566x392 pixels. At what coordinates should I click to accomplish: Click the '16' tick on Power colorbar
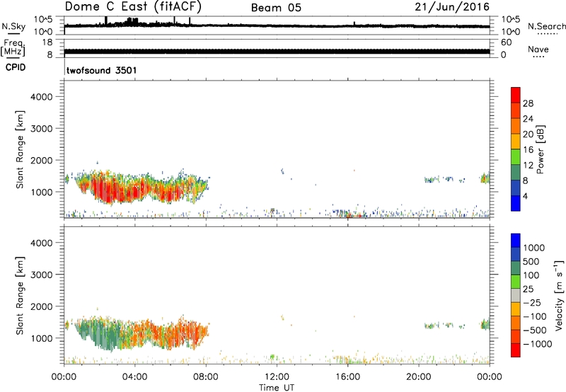[x=528, y=150]
